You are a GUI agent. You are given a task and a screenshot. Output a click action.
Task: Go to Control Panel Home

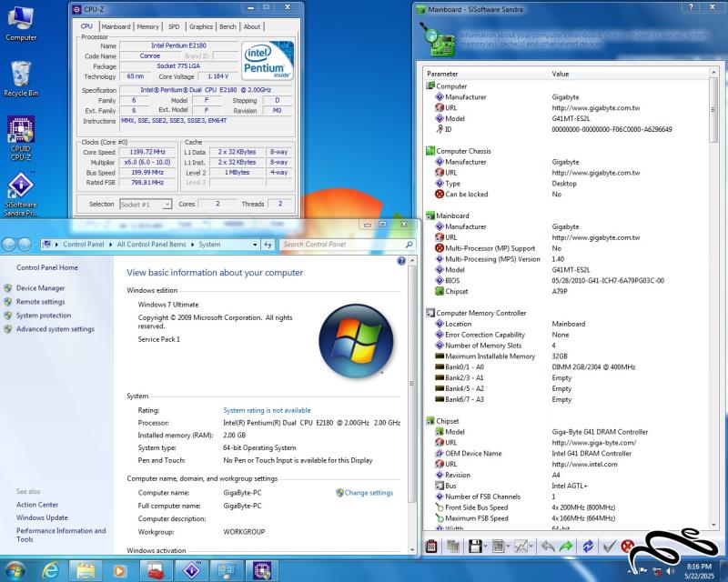(47, 267)
